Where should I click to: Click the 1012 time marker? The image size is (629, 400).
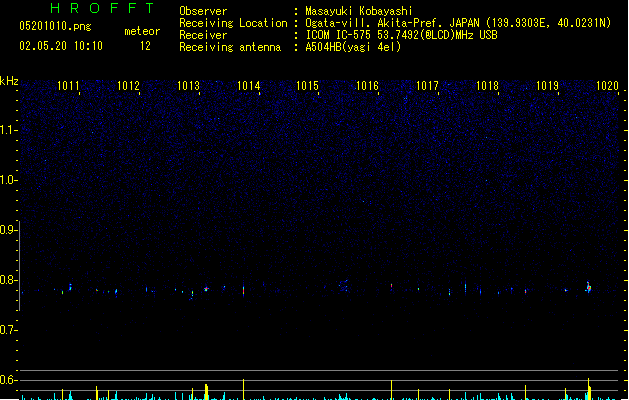[x=128, y=86]
